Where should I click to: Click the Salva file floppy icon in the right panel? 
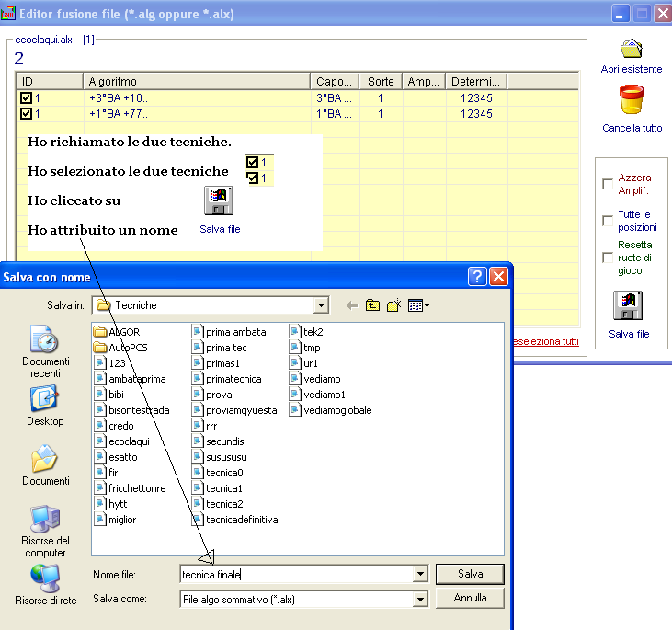point(629,305)
